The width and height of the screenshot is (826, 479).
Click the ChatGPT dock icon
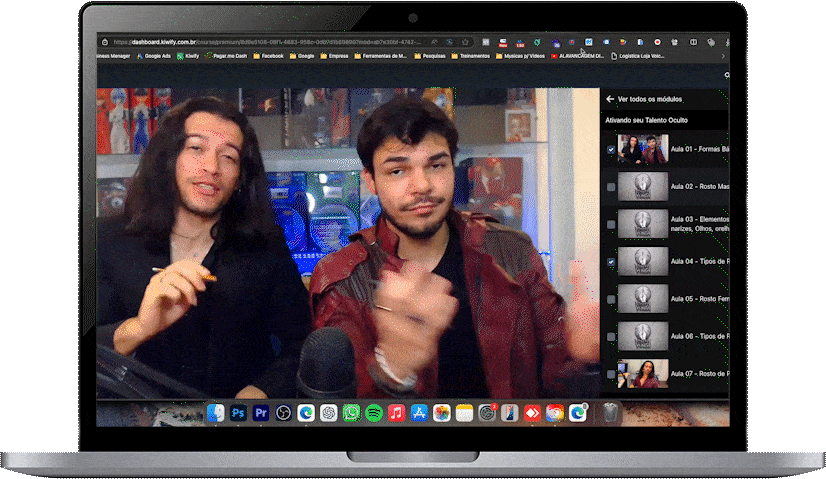pos(328,413)
